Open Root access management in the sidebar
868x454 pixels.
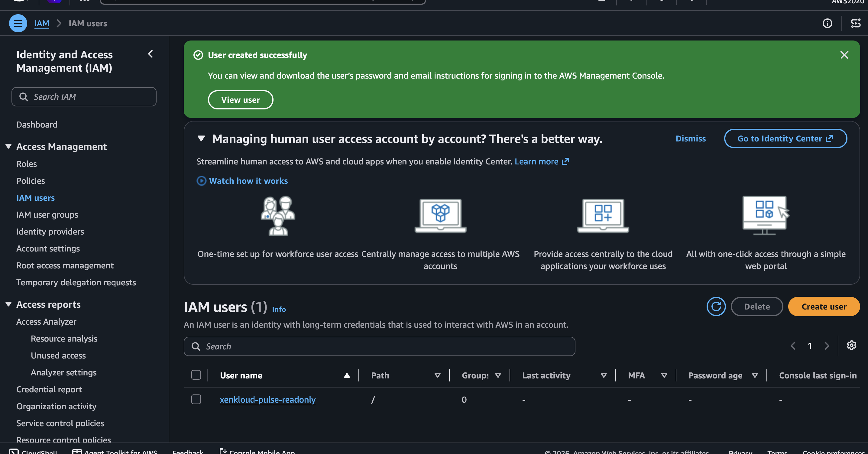[65, 266]
